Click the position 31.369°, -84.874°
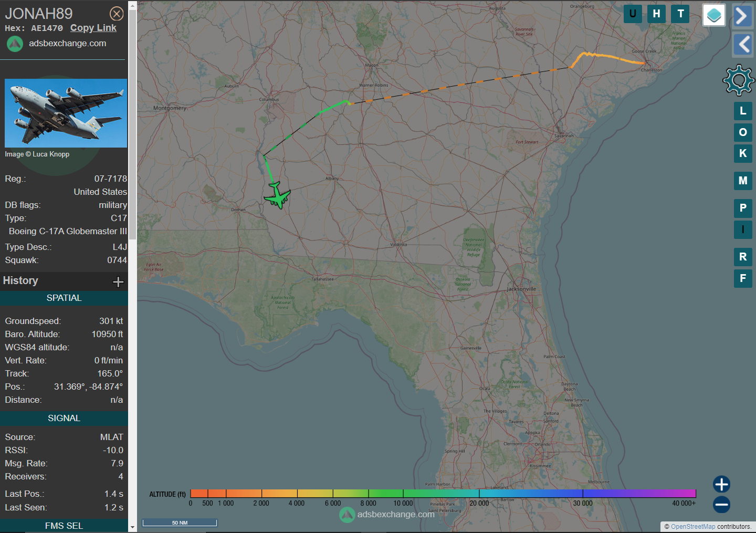 [88, 386]
